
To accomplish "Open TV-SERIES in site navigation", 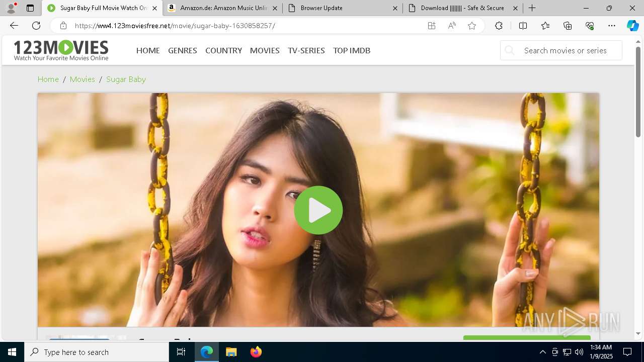I will (306, 50).
